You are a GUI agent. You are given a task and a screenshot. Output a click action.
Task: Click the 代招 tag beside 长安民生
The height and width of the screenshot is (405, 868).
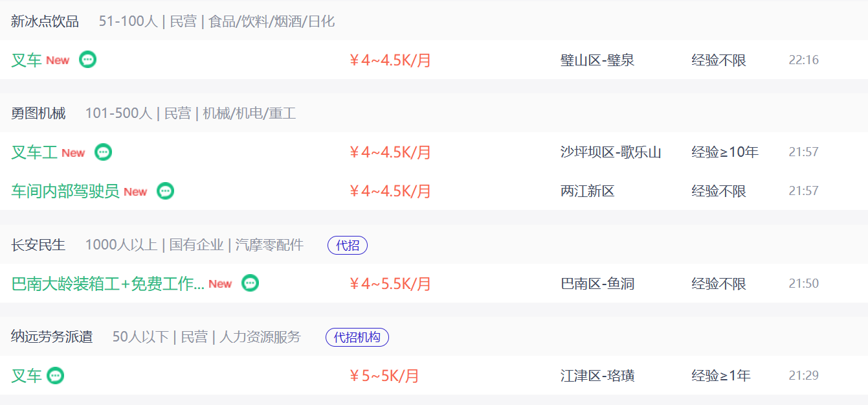pos(348,246)
